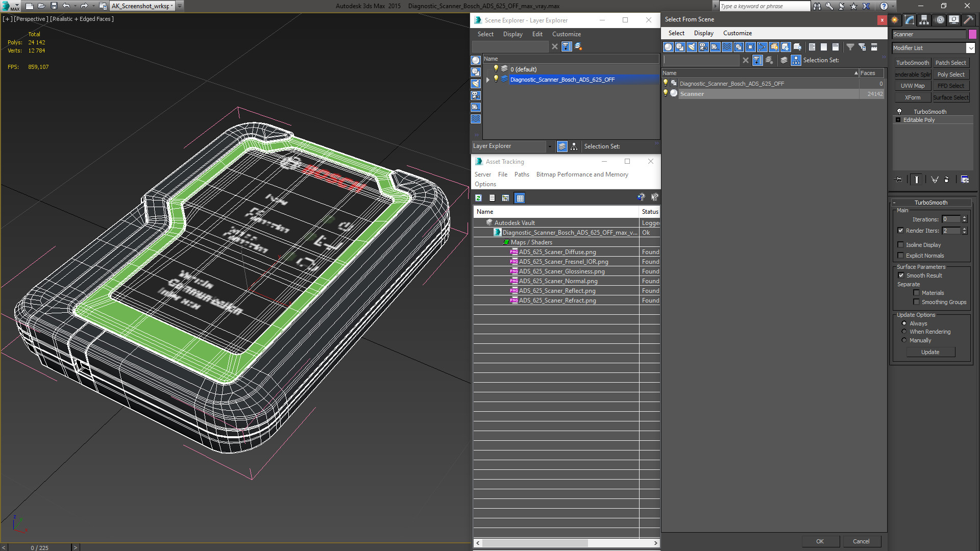
Task: Toggle Display Cameras filter in Select From Scene
Action: pyautogui.click(x=703, y=47)
